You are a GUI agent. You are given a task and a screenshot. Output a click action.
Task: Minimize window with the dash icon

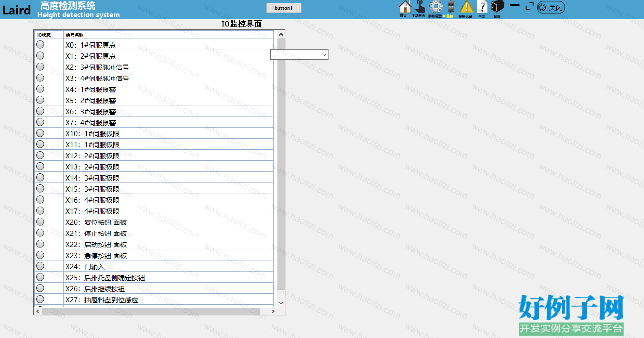(x=514, y=5)
